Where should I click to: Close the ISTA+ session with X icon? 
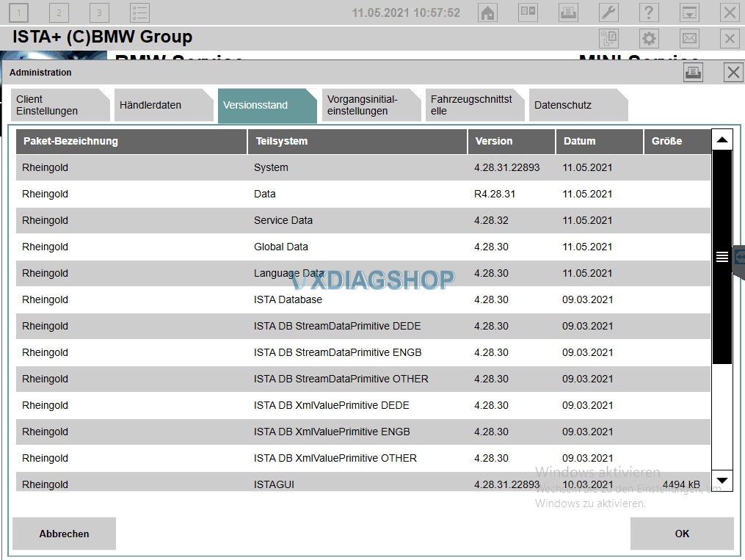coord(730,38)
